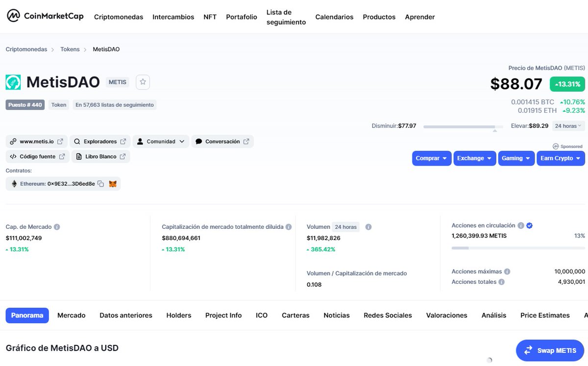588x366 pixels.
Task: Switch to the Redes Sociales tab
Action: (x=388, y=316)
